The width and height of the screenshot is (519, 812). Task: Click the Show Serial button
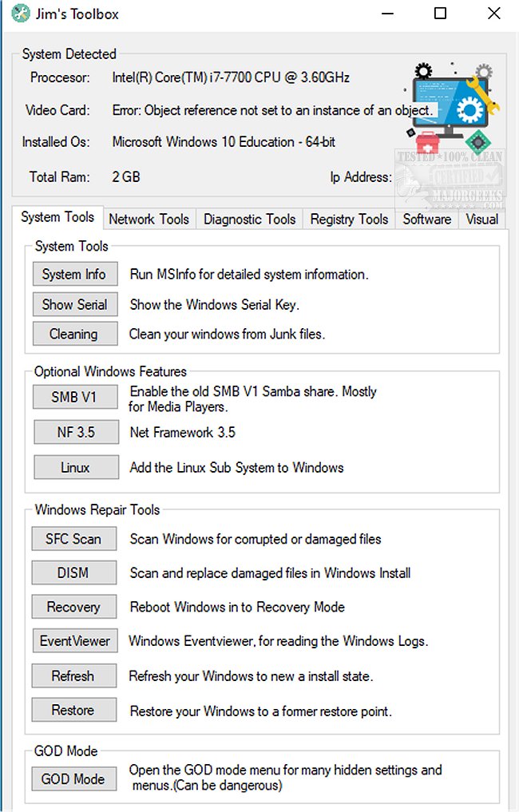click(x=74, y=304)
